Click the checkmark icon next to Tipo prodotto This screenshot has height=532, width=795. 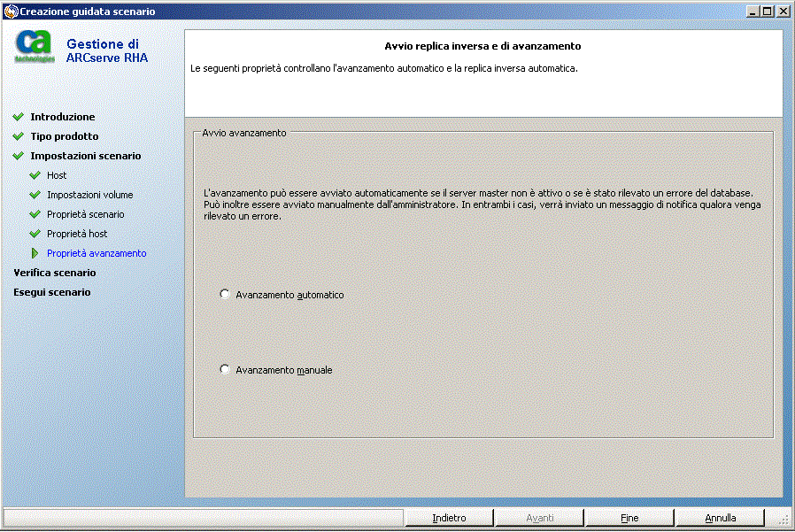pos(19,135)
